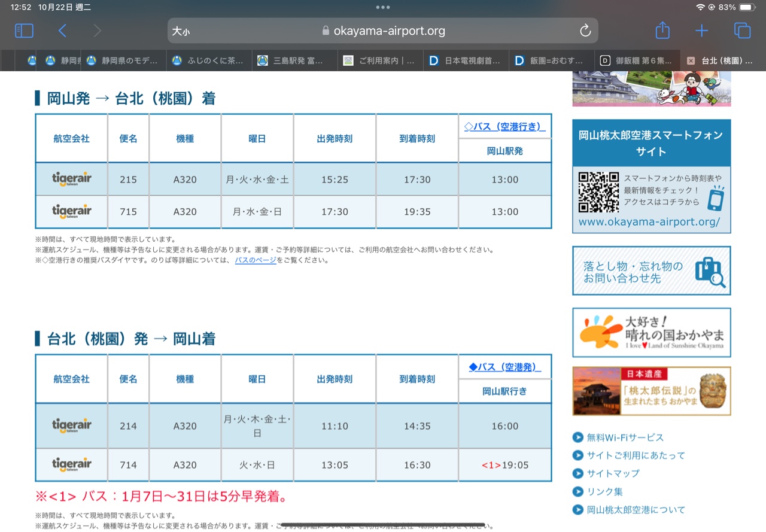Open the tab overview icon
Viewport: 766px width, 532px height.
[742, 31]
